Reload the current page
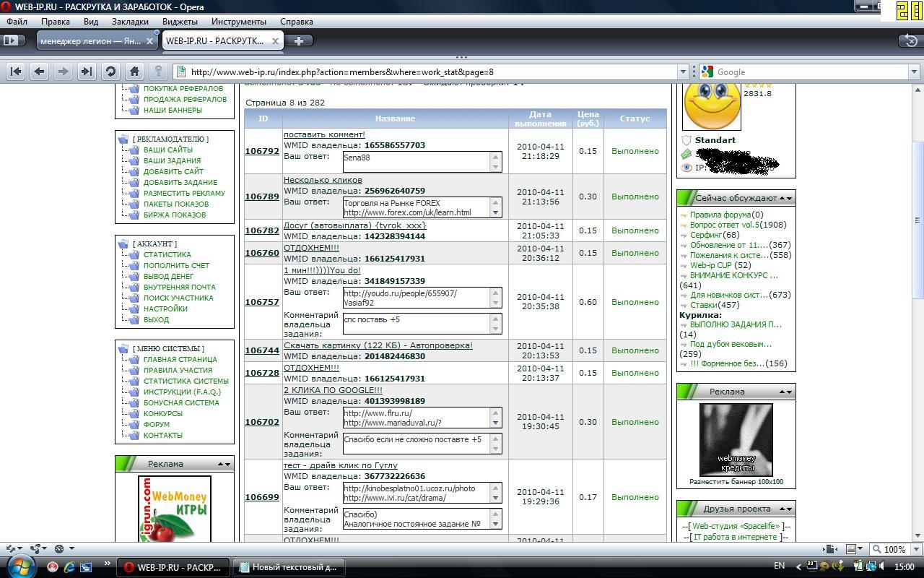924x578 pixels. click(110, 72)
